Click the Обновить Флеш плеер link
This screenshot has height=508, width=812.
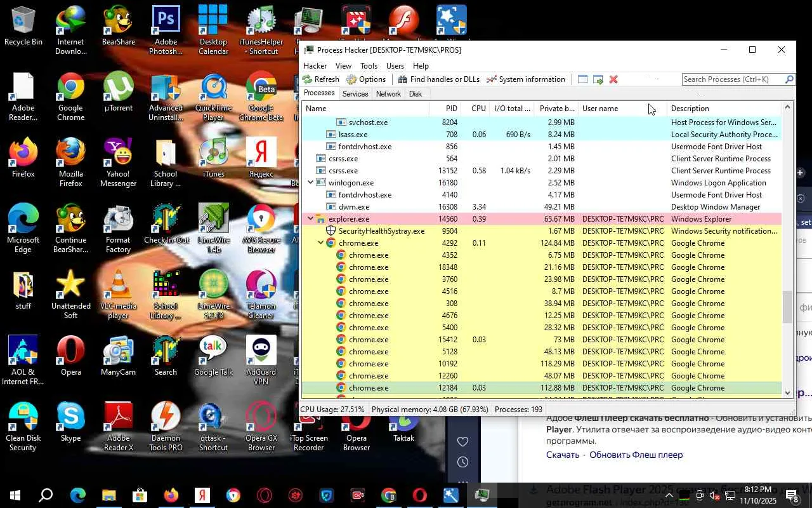(636, 455)
